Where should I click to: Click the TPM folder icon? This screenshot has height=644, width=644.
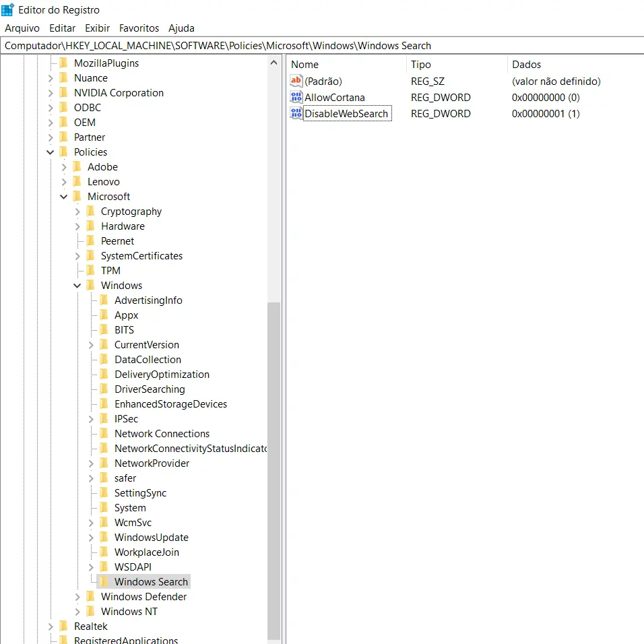pyautogui.click(x=91, y=270)
